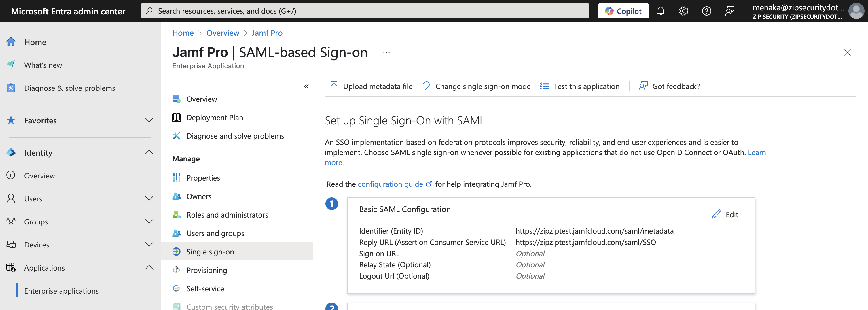Select Single sign-on in Manage menu
This screenshot has width=868, height=310.
click(x=237, y=251)
